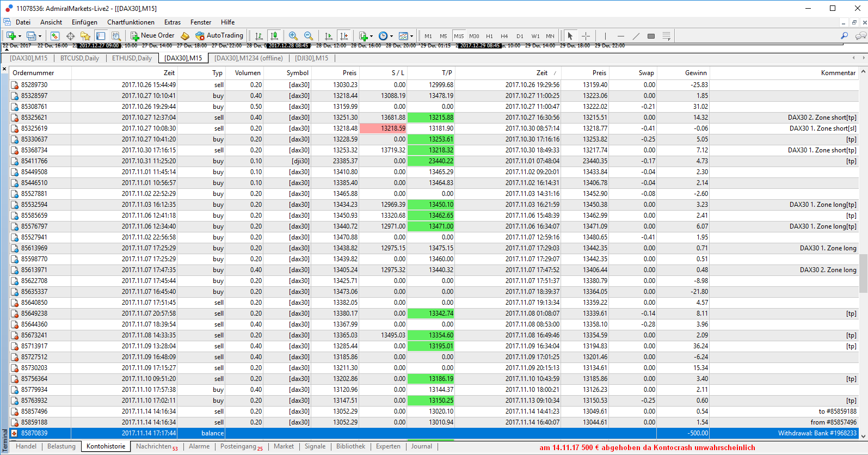Image resolution: width=868 pixels, height=455 pixels.
Task: Select the H4 timeframe button
Action: [x=504, y=36]
